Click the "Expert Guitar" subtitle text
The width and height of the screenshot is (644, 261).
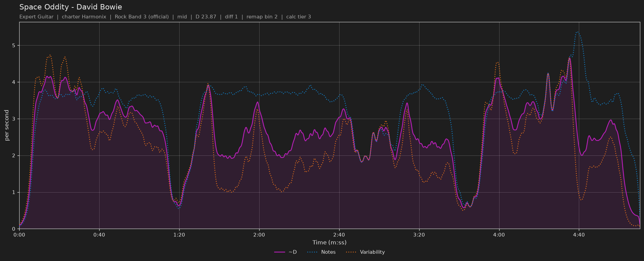(x=36, y=17)
